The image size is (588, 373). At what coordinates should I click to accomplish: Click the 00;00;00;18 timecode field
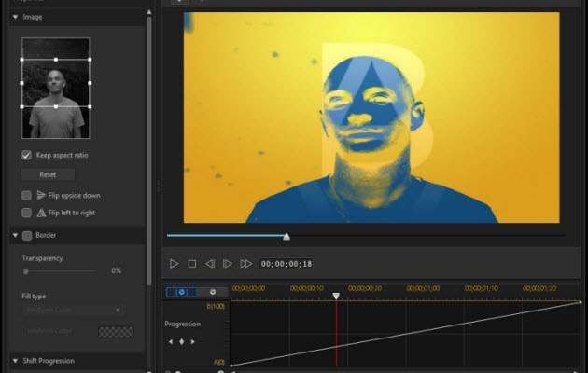pyautogui.click(x=287, y=264)
